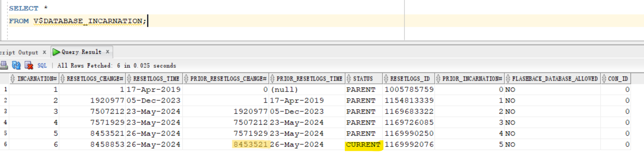Click the RESETLOGS_ID column sort icon
Image resolution: width=644 pixels, height=153 pixels.
click(x=386, y=79)
